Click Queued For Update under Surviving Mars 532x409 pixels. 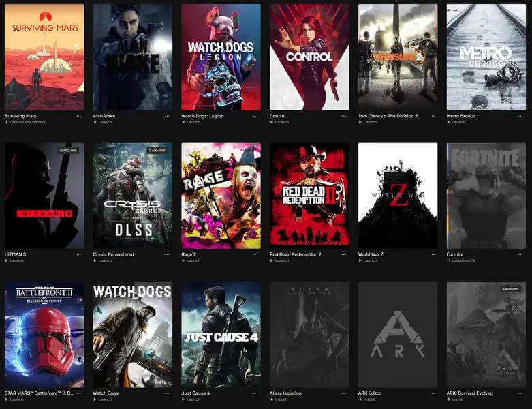coord(25,122)
